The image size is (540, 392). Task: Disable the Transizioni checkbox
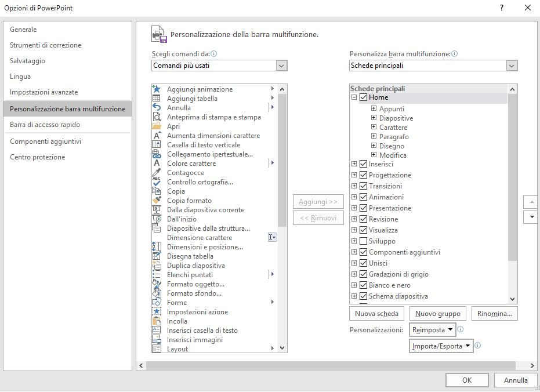[363, 186]
